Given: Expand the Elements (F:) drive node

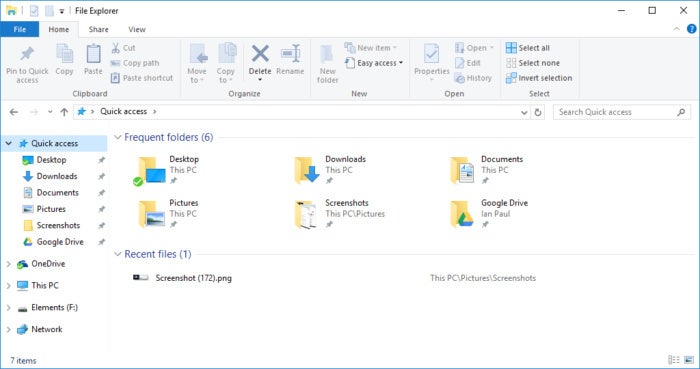Looking at the screenshot, I should pyautogui.click(x=8, y=308).
